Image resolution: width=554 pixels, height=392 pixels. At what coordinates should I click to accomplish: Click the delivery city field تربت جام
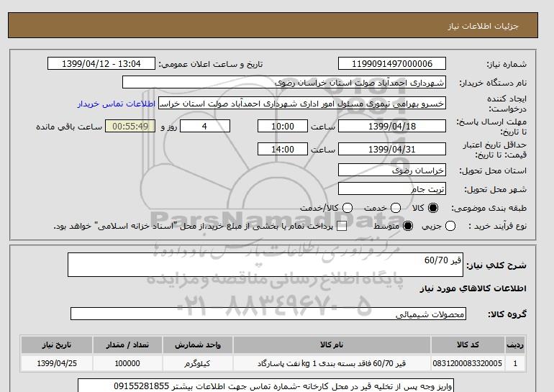392,188
